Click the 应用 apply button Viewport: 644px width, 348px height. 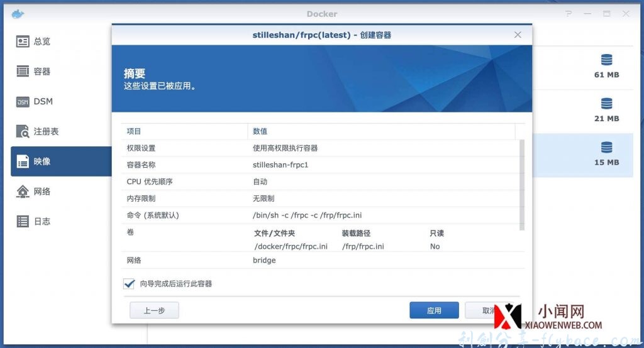[434, 311]
